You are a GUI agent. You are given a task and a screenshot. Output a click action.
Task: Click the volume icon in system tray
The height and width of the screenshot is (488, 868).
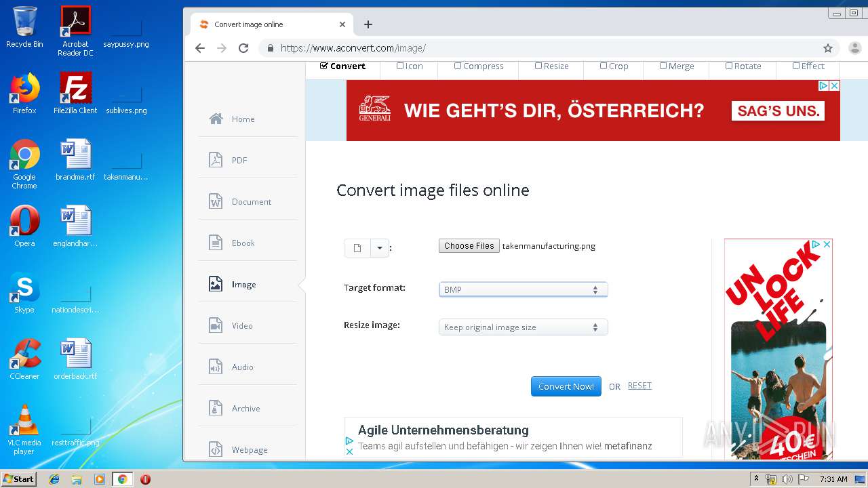click(x=787, y=479)
